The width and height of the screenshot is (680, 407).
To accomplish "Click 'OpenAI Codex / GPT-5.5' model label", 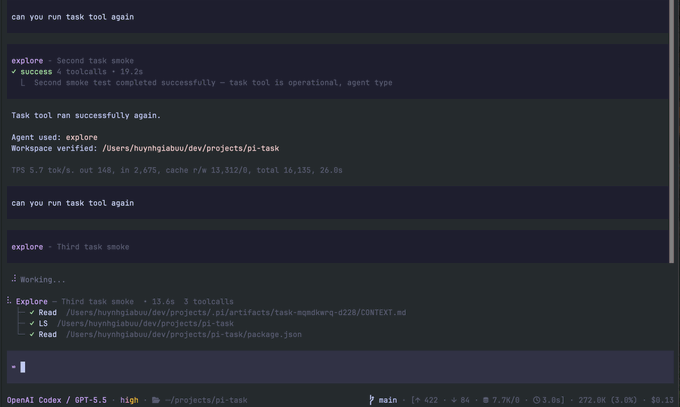I will [56, 400].
